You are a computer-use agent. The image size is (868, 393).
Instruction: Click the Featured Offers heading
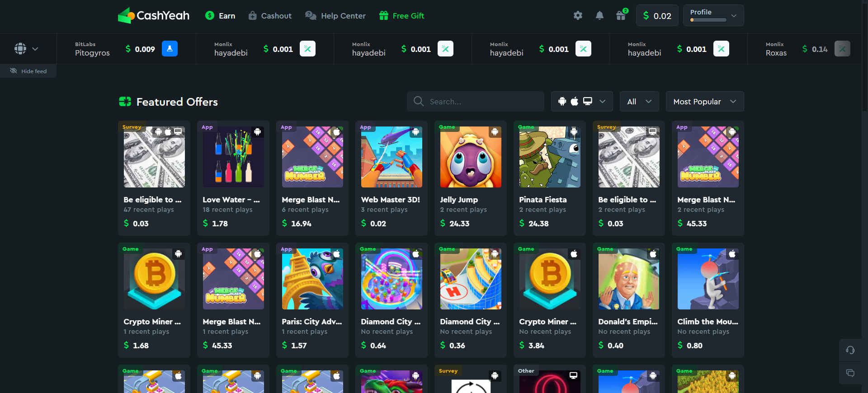[x=177, y=102]
